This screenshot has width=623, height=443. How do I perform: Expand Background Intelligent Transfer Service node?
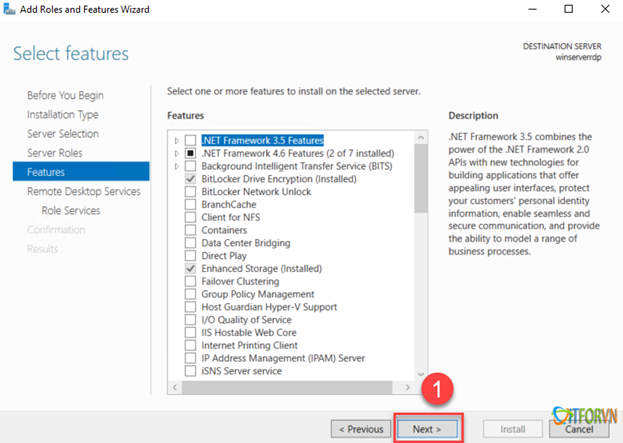(x=177, y=165)
